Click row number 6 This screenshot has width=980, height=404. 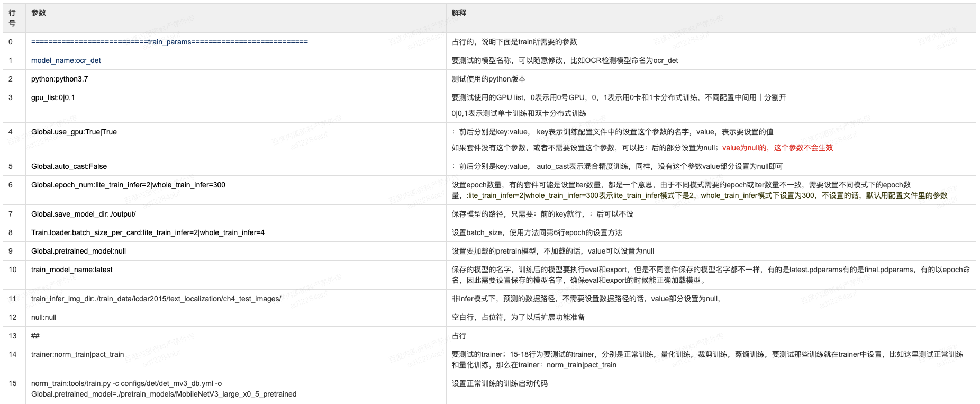(11, 185)
